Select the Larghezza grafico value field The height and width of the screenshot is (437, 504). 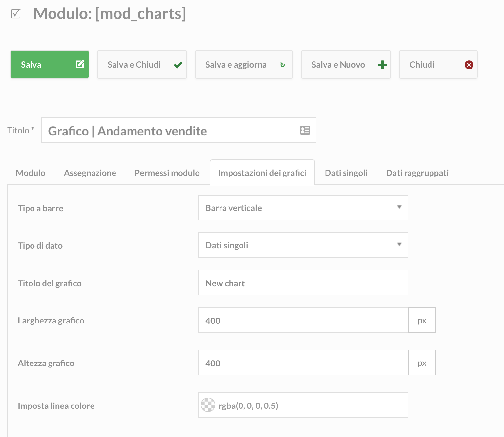pyautogui.click(x=303, y=320)
